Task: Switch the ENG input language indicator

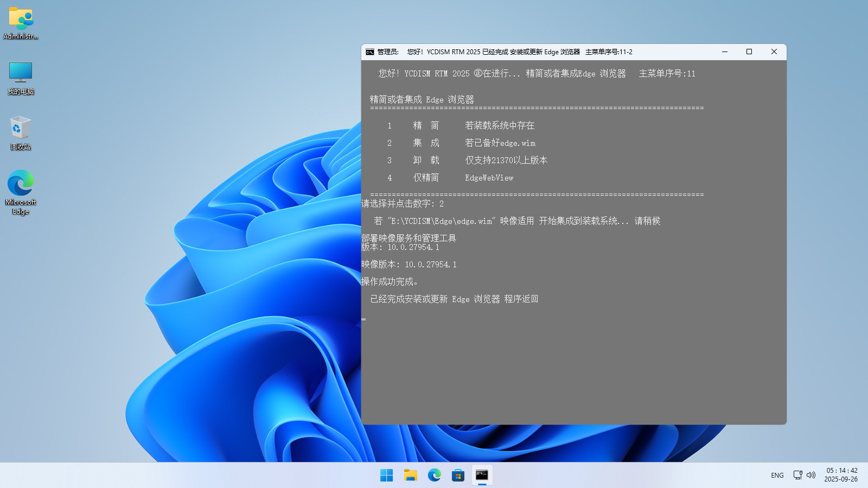Action: click(x=777, y=476)
